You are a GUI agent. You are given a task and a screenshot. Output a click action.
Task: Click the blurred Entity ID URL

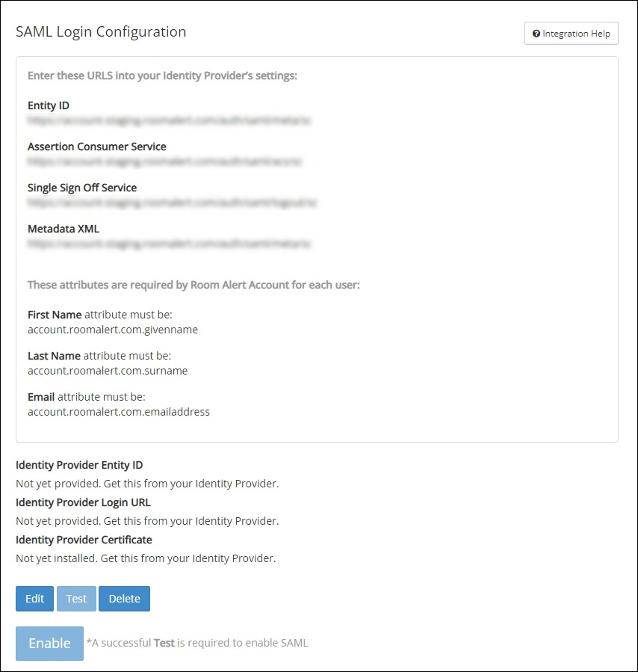coord(169,120)
